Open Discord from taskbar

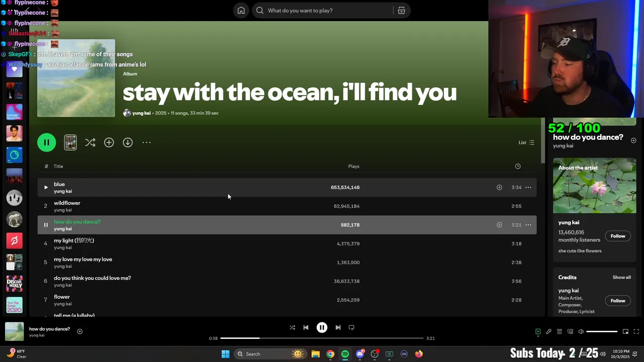tap(360, 354)
